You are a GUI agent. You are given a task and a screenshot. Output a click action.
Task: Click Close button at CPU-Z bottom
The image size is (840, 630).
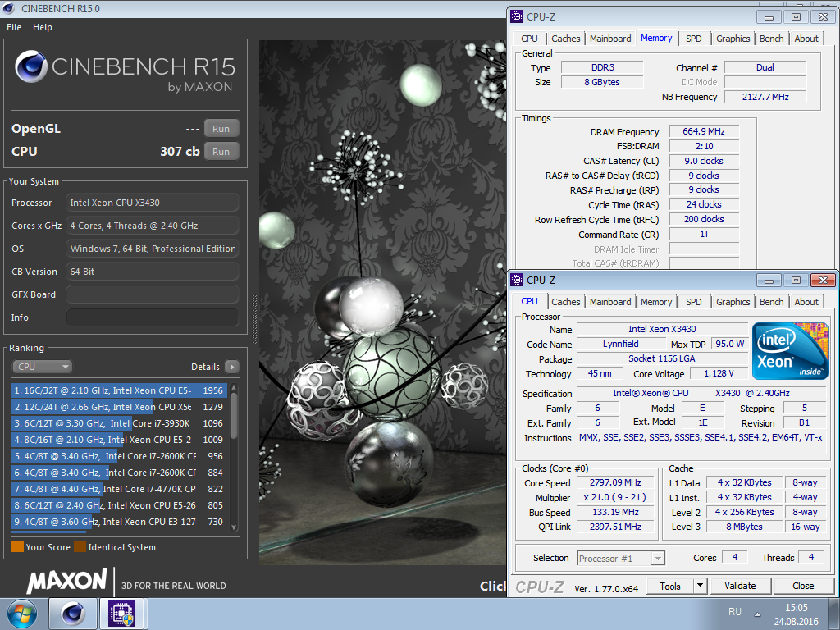[803, 586]
